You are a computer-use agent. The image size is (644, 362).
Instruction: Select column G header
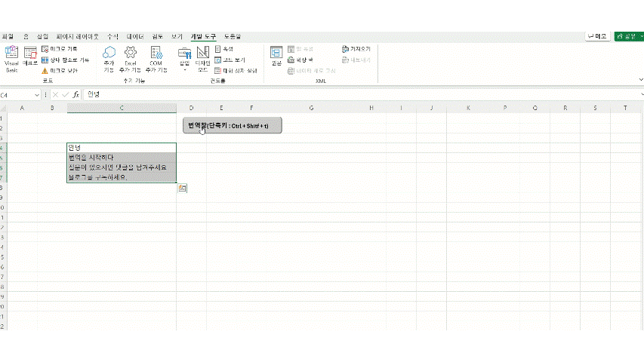point(311,108)
